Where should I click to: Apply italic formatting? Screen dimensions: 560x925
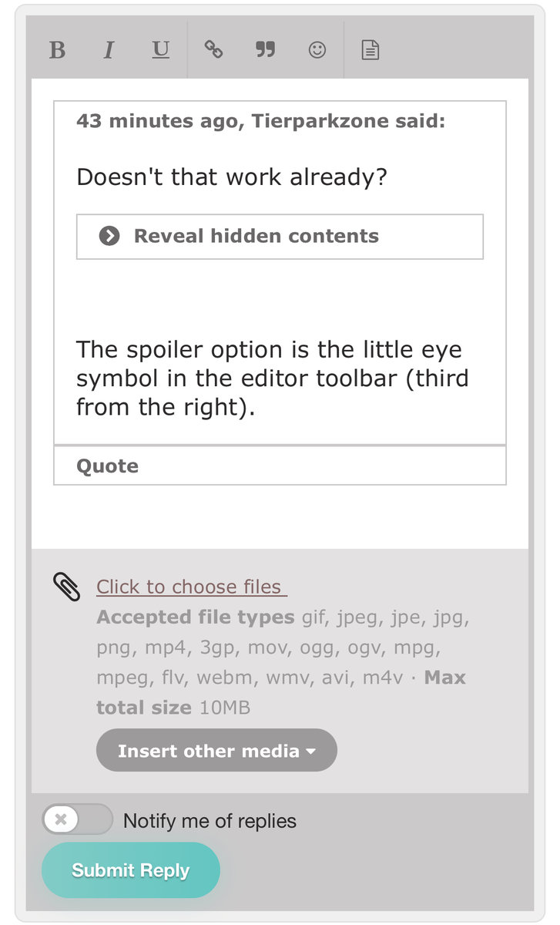coord(109,50)
